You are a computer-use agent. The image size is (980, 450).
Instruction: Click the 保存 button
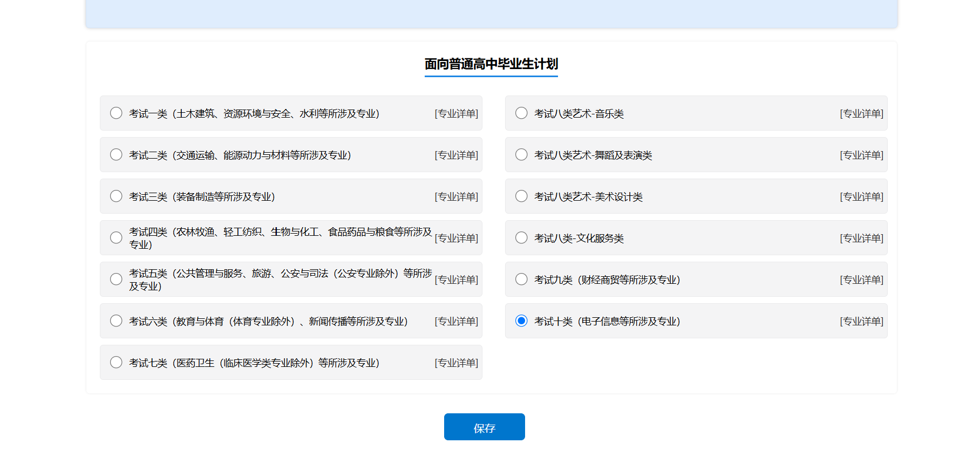484,427
